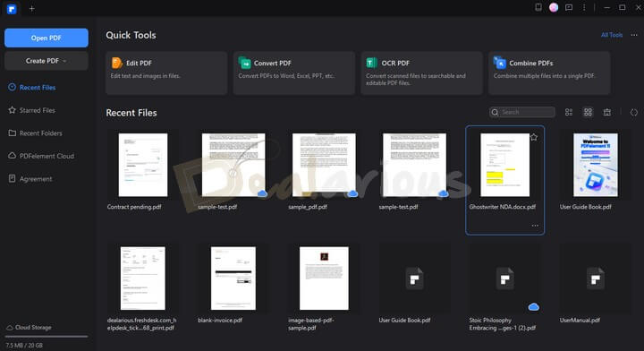Open Quick Tools three-dot more menu
Viewport: 644px width, 351px height.
coord(634,35)
